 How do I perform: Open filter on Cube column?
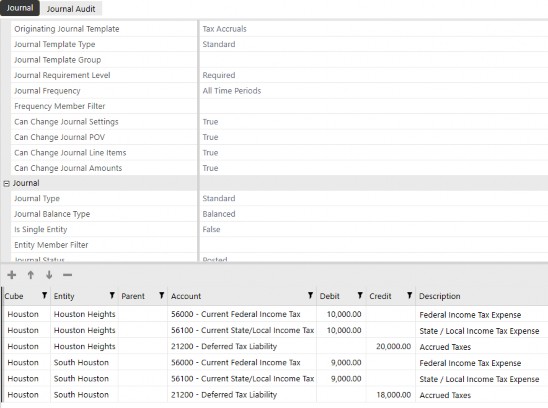pyautogui.click(x=44, y=296)
